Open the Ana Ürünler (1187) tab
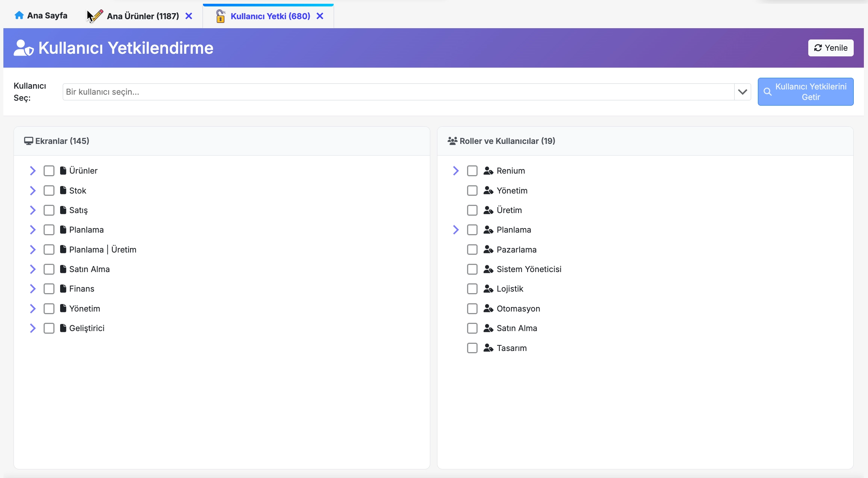 [142, 16]
